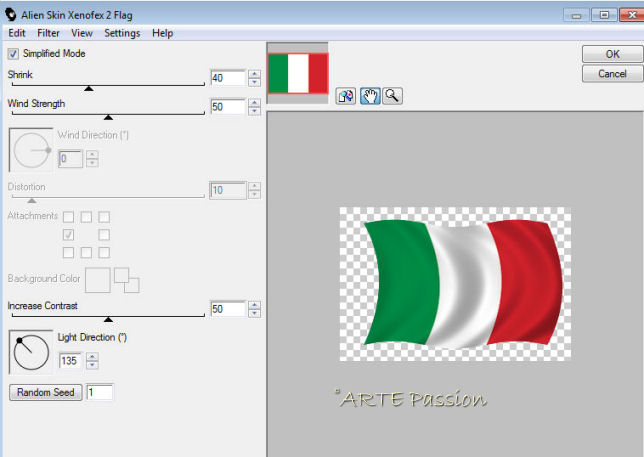The height and width of the screenshot is (457, 644).
Task: Click the waving flag in preview area
Action: click(463, 284)
